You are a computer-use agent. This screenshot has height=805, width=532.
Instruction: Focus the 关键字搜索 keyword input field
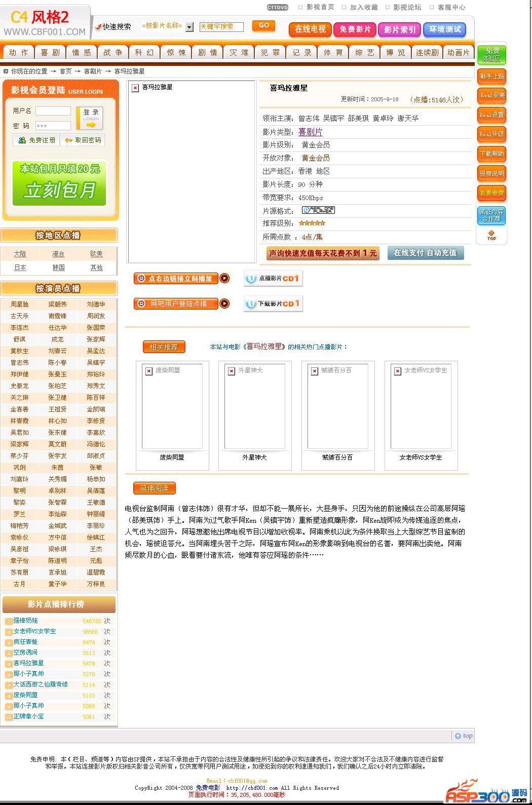(x=221, y=27)
